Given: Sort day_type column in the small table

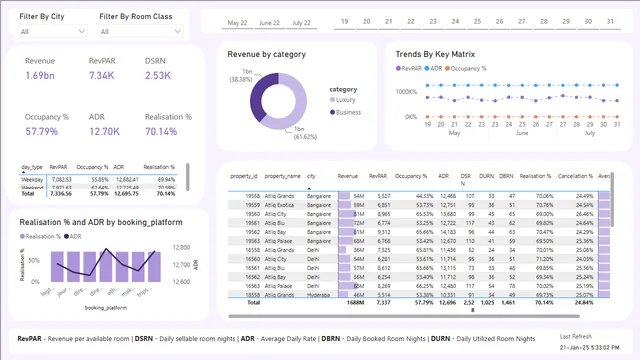Looking at the screenshot, I should point(32,167).
